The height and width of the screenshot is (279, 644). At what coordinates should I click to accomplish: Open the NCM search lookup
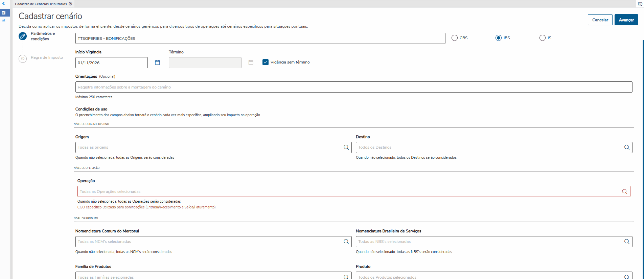(346, 242)
